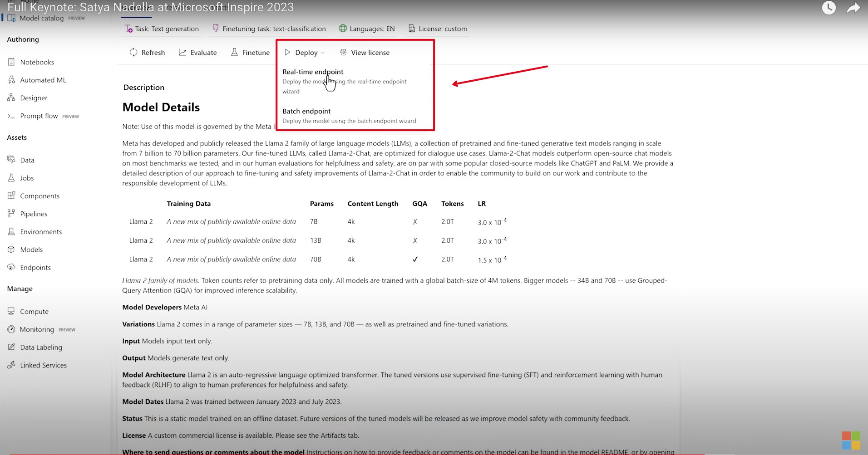Click the Task text generation icon
This screenshot has height=455, width=868.
[x=128, y=29]
